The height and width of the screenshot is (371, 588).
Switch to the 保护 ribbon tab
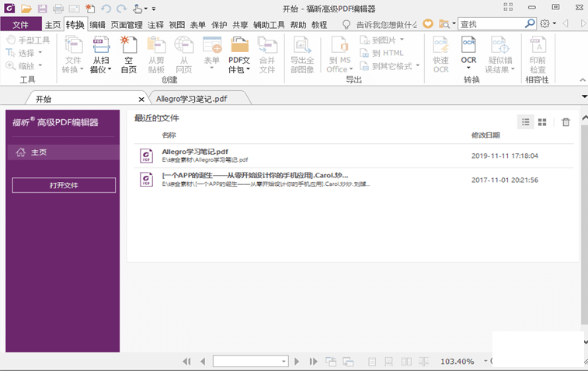coord(219,24)
